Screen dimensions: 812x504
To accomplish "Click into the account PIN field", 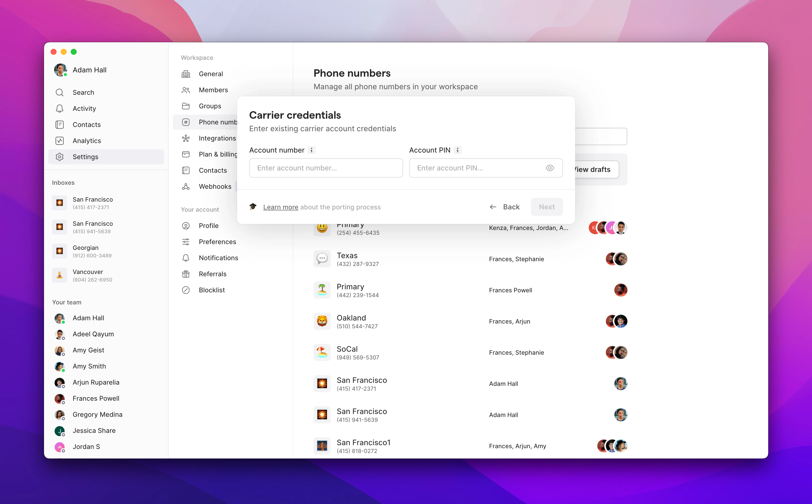I will pyautogui.click(x=477, y=168).
